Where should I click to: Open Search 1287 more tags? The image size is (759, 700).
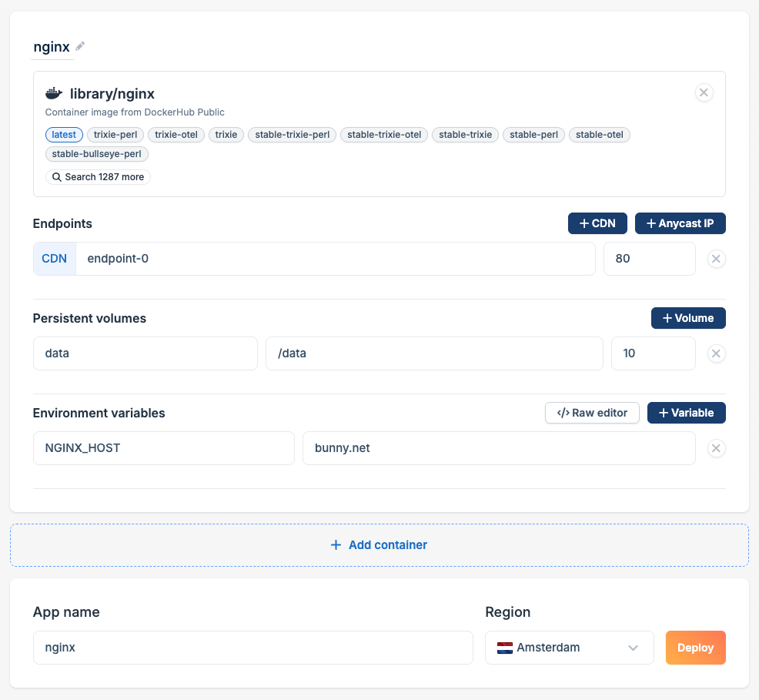[x=98, y=177]
